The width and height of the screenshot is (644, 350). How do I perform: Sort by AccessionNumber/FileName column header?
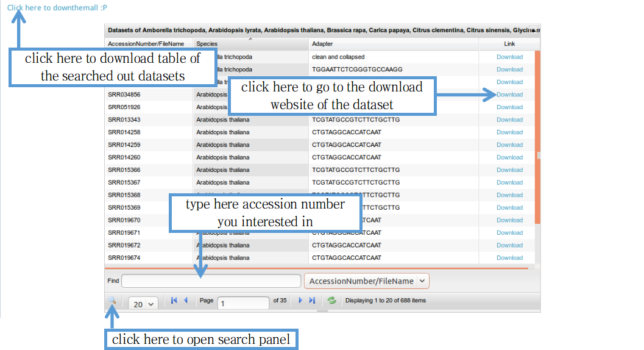pos(149,44)
